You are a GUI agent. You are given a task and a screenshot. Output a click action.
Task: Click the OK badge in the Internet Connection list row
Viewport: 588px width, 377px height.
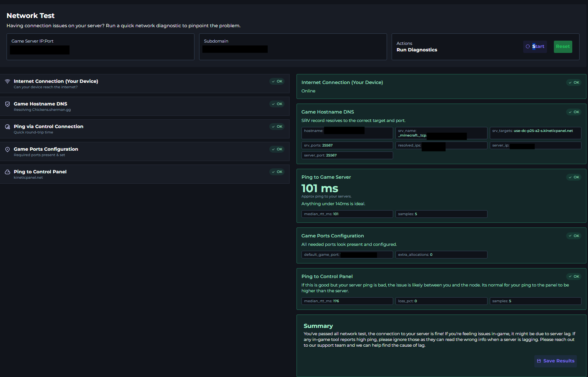277,81
